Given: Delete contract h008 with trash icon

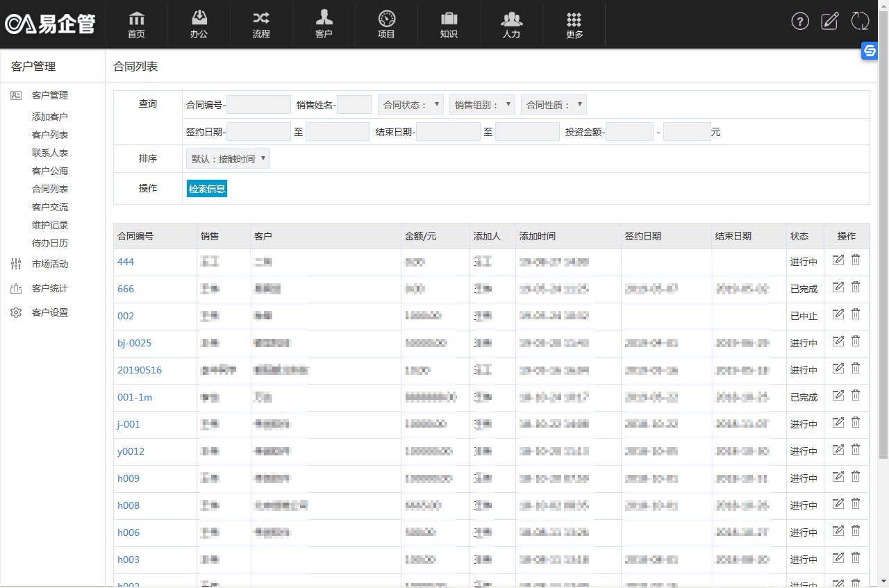Looking at the screenshot, I should point(856,503).
